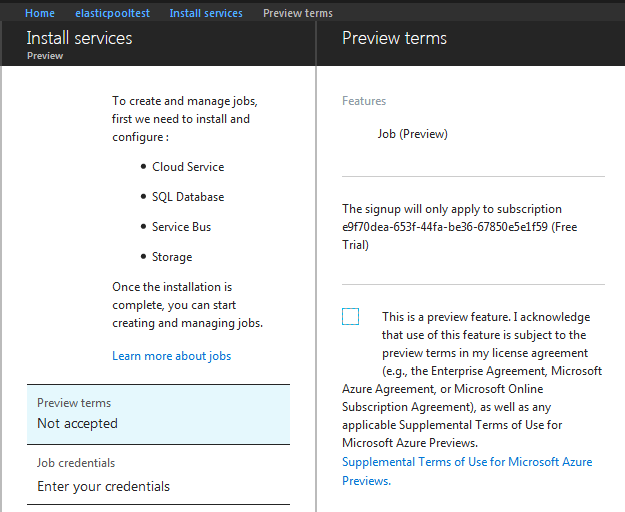The width and height of the screenshot is (625, 512).
Task: Click the Install services blade title
Action: pos(79,38)
